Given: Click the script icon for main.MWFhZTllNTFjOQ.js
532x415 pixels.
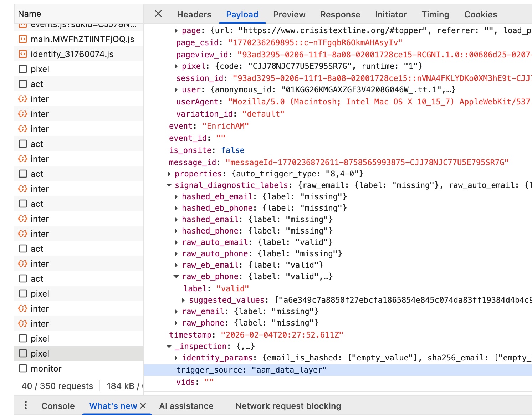Looking at the screenshot, I should click(23, 39).
